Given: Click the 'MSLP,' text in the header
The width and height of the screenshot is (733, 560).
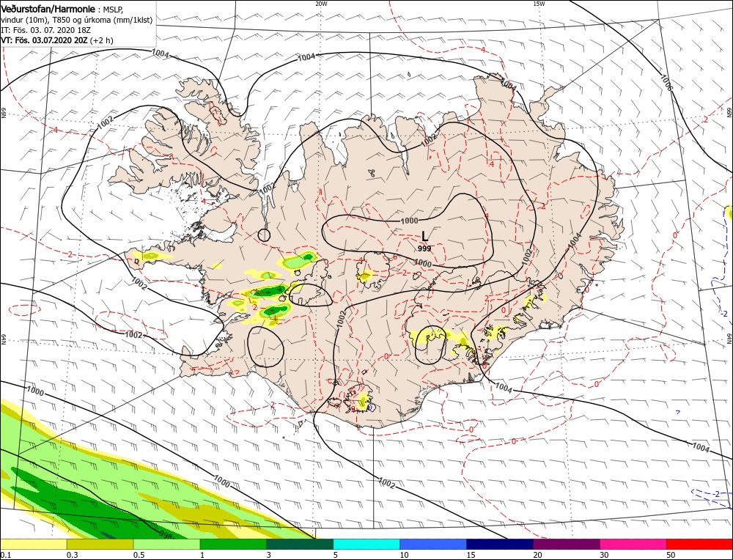Looking at the screenshot, I should [x=113, y=10].
